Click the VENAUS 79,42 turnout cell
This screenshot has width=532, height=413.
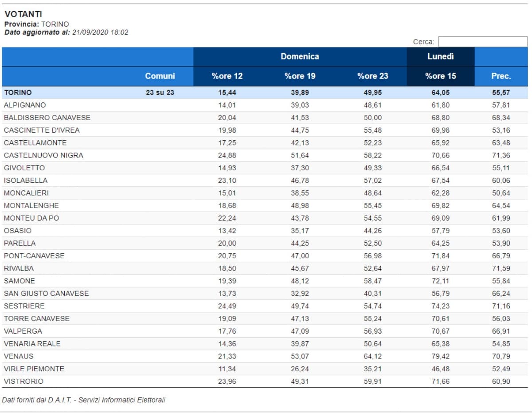click(440, 356)
